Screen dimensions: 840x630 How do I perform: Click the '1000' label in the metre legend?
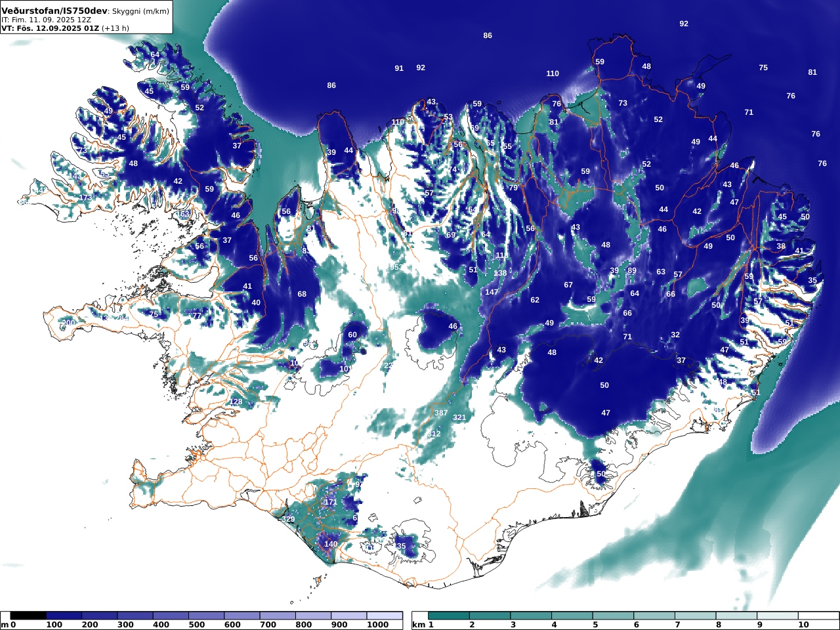(x=378, y=625)
